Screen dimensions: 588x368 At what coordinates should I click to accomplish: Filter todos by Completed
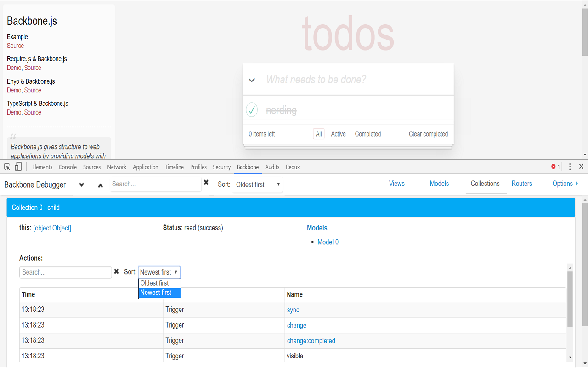pyautogui.click(x=367, y=134)
